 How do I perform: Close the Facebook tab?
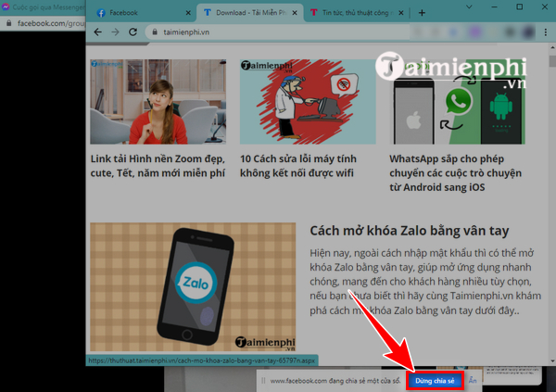188,13
